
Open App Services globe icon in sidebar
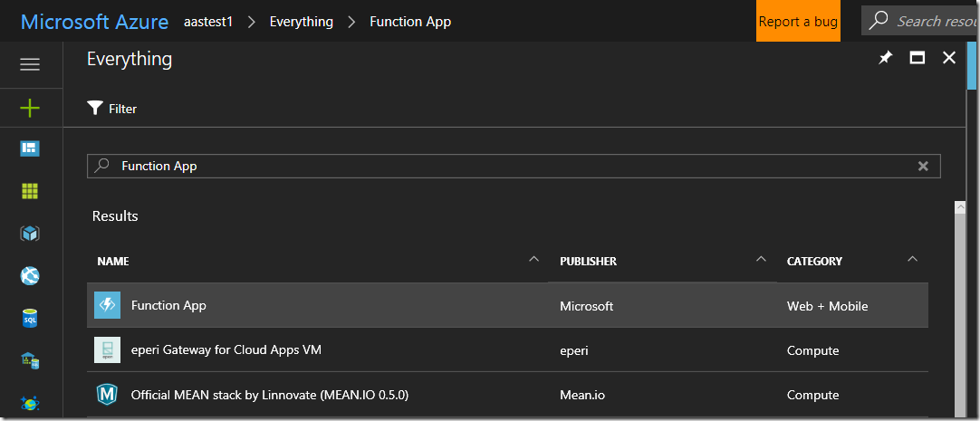coord(30,276)
